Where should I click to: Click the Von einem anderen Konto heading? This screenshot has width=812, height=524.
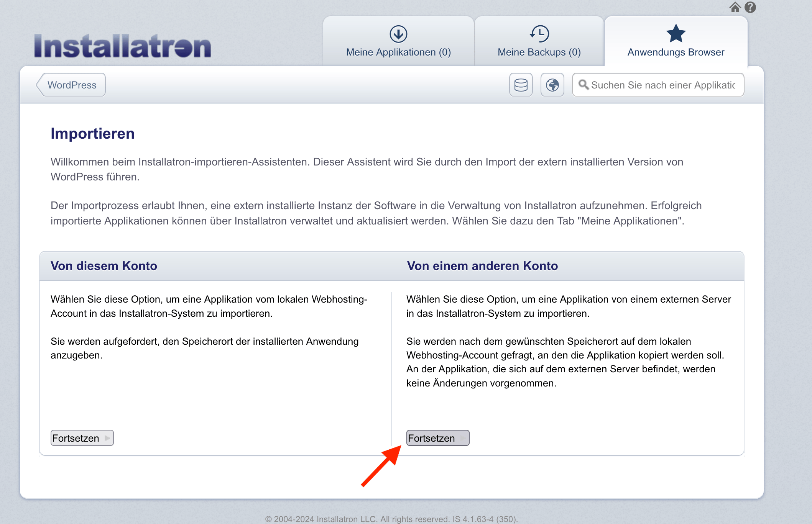tap(482, 266)
